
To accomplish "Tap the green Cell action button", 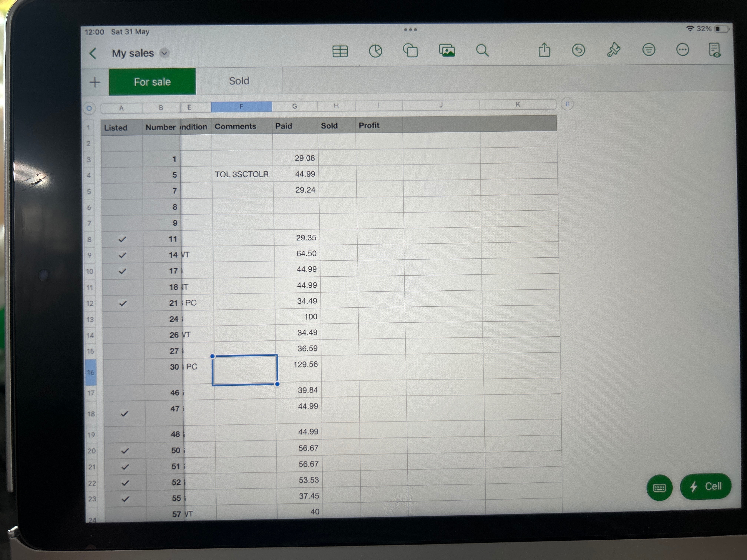I will coord(705,486).
